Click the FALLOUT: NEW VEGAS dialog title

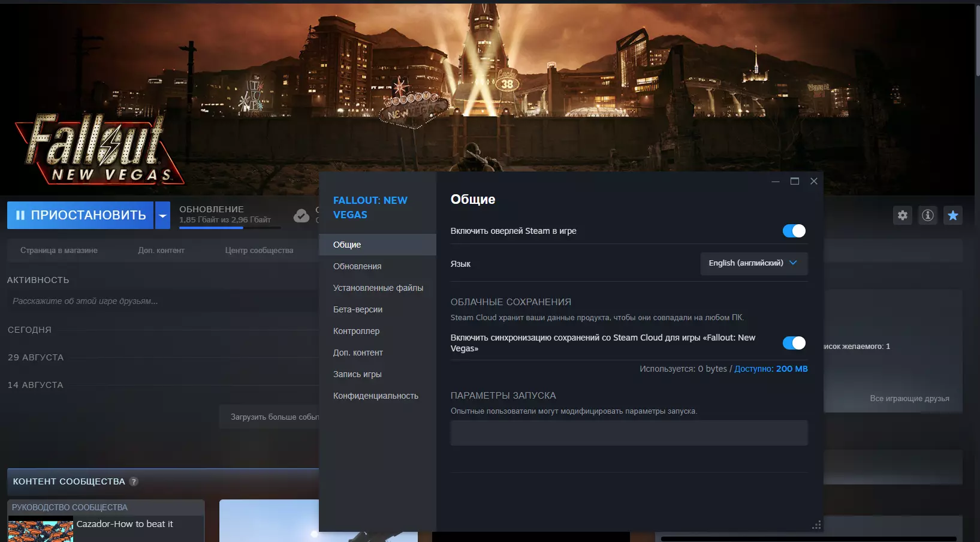(370, 207)
